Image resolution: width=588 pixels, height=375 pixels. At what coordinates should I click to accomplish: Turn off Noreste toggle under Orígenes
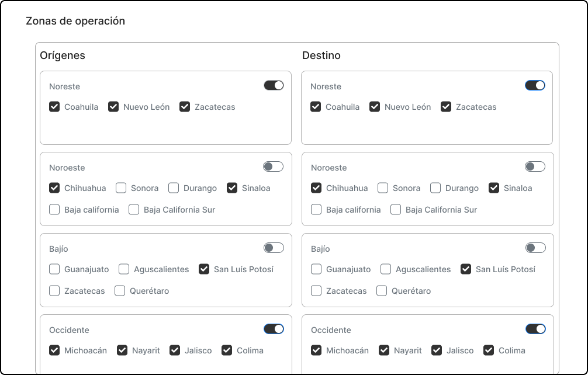[x=274, y=85]
